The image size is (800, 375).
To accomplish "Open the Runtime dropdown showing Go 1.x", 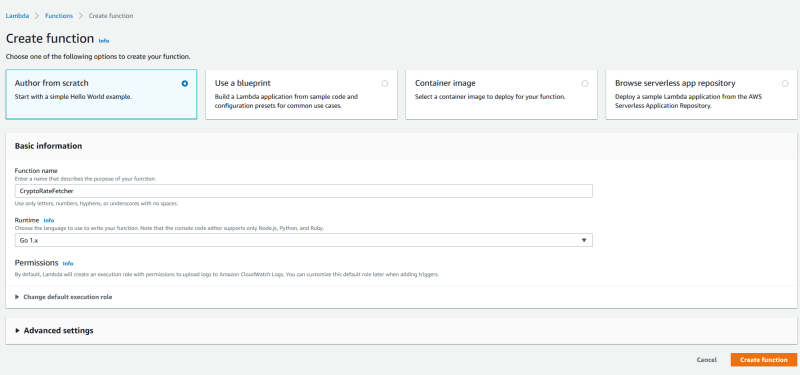I will click(x=304, y=240).
